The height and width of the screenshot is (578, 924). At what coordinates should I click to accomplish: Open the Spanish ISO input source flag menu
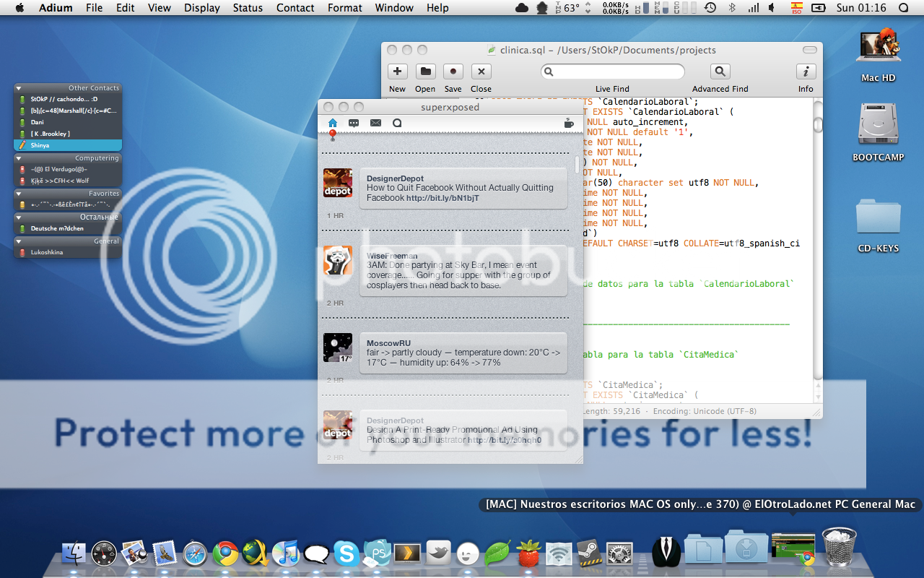797,8
